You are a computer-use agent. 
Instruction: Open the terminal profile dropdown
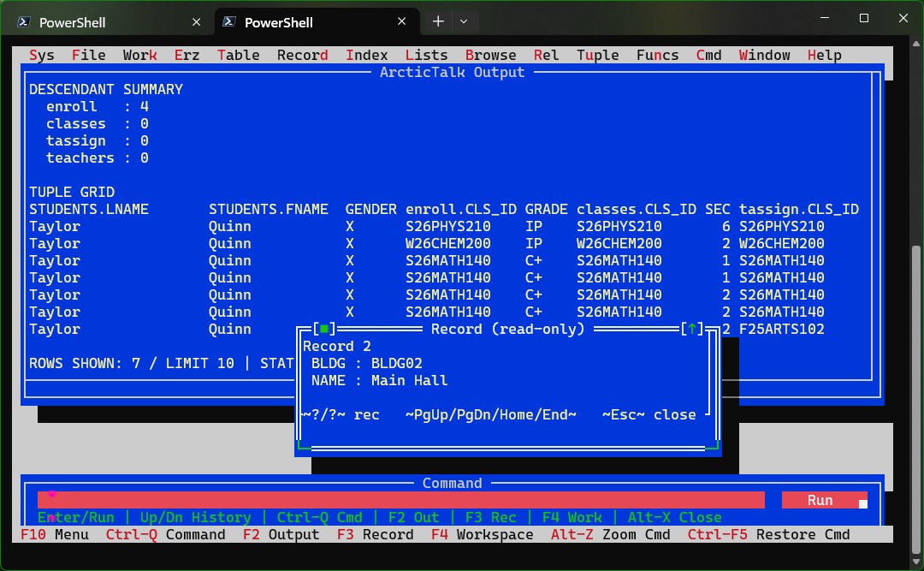[x=464, y=21]
